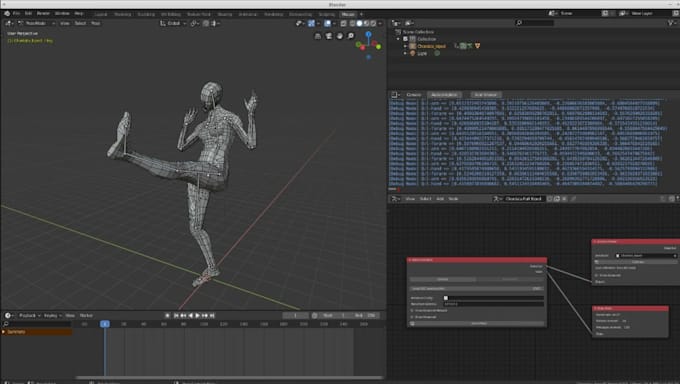The width and height of the screenshot is (680, 384).
Task: Open the Marker menu in the timeline
Action: pyautogui.click(x=86, y=315)
